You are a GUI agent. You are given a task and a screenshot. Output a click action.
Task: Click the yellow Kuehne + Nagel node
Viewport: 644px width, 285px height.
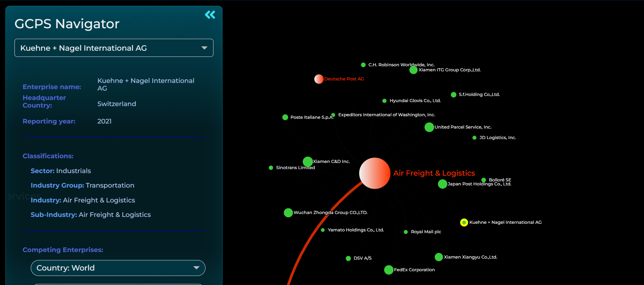[464, 222]
